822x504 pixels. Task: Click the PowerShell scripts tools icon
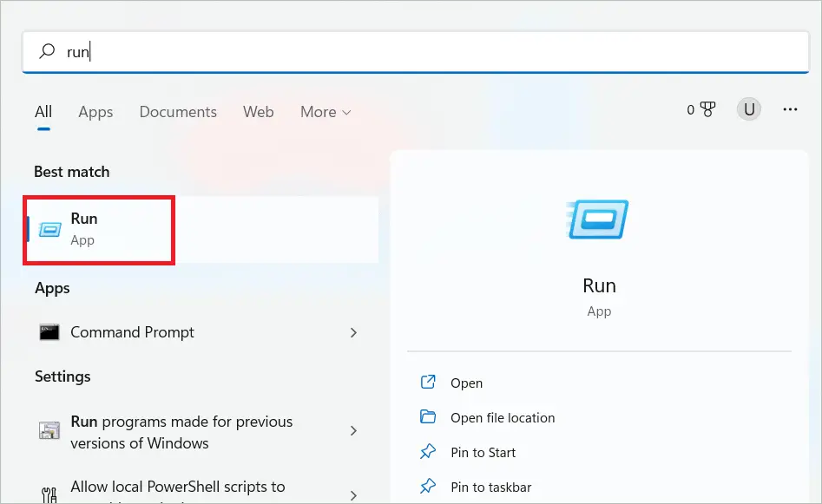[49, 494]
